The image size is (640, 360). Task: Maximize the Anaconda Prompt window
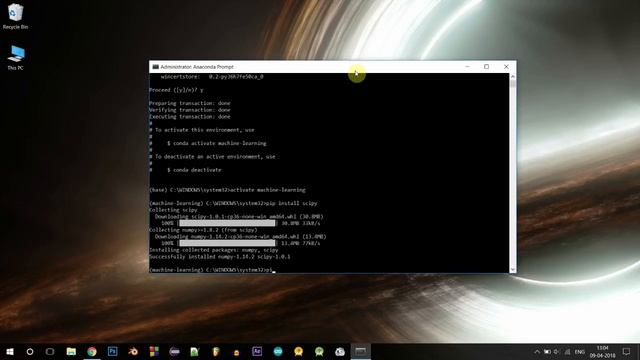pos(487,67)
